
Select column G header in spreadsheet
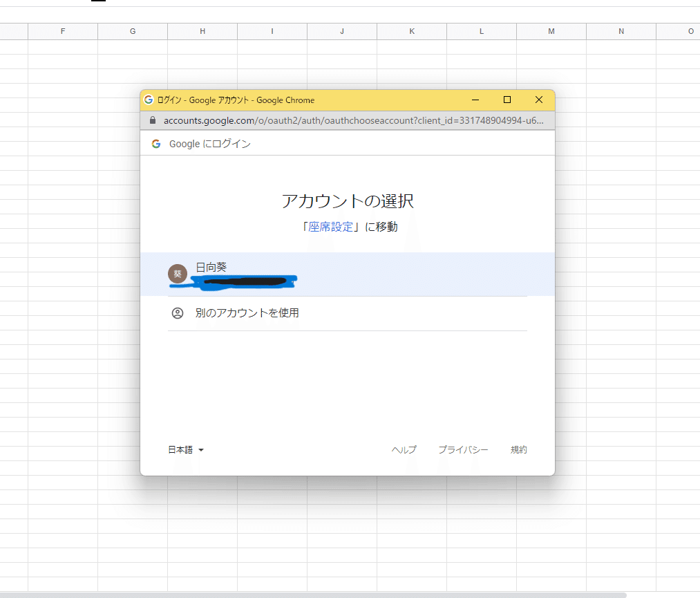point(133,31)
